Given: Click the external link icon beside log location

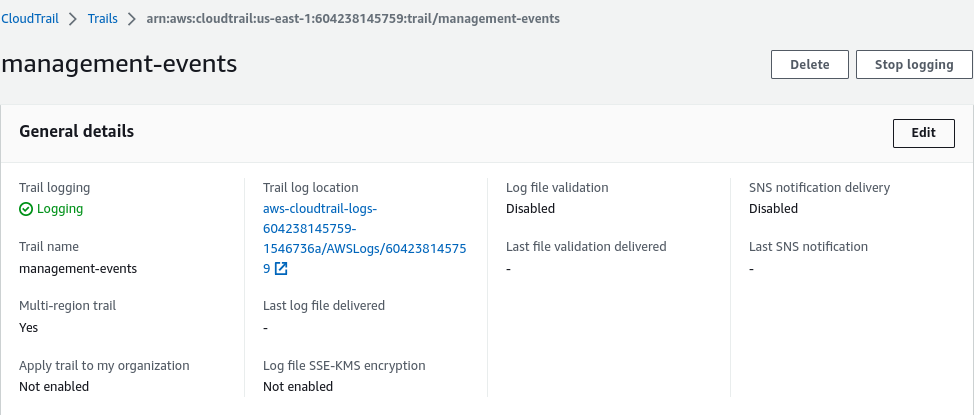Looking at the screenshot, I should click(x=281, y=269).
